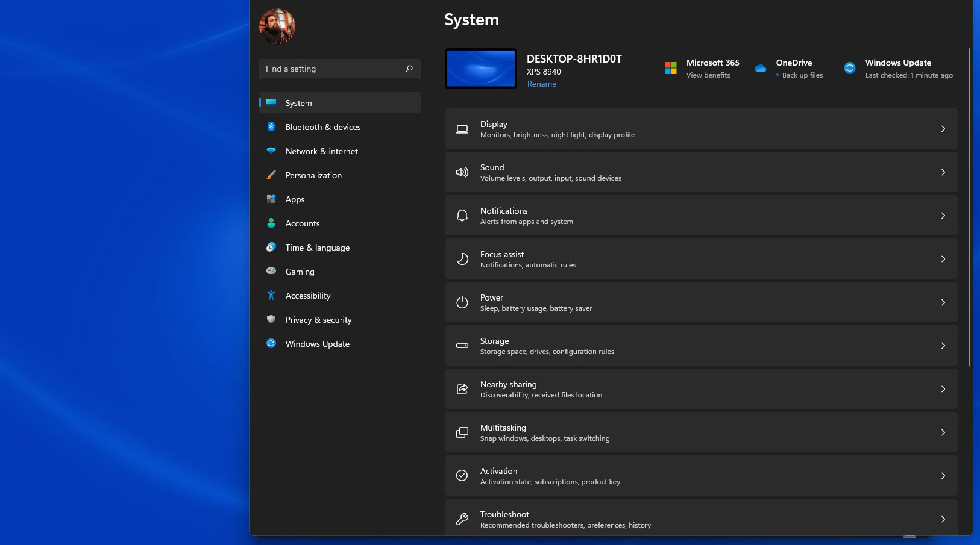Click the Privacy & security shield icon

[x=271, y=320]
